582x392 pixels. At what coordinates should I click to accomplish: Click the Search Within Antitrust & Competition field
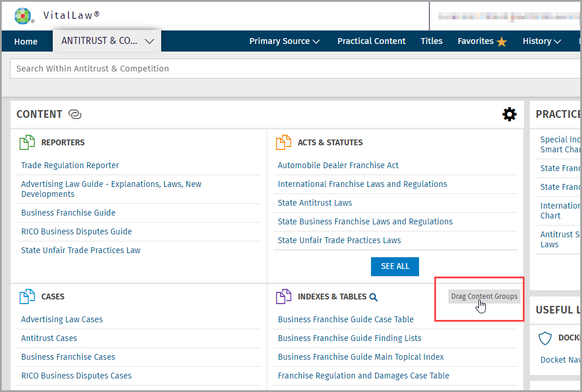[295, 69]
